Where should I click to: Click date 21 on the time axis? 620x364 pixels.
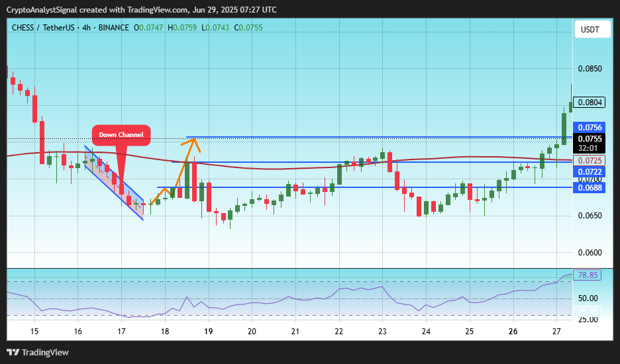295,332
